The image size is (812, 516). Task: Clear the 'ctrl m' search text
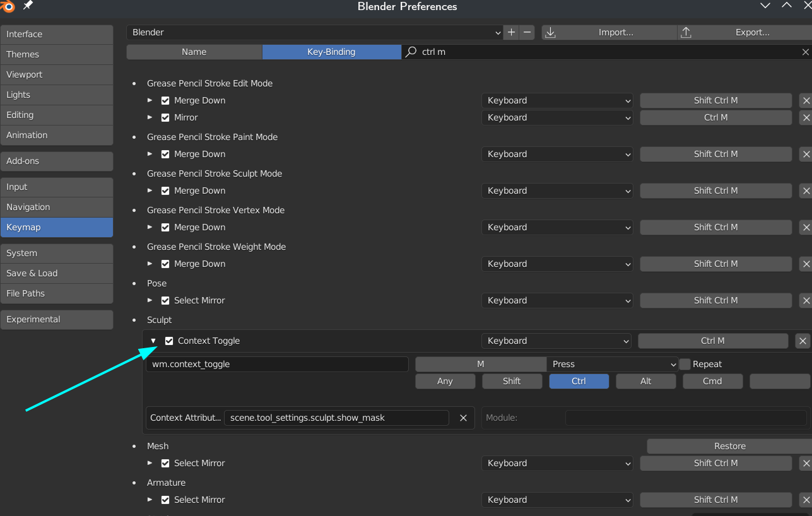coord(806,52)
